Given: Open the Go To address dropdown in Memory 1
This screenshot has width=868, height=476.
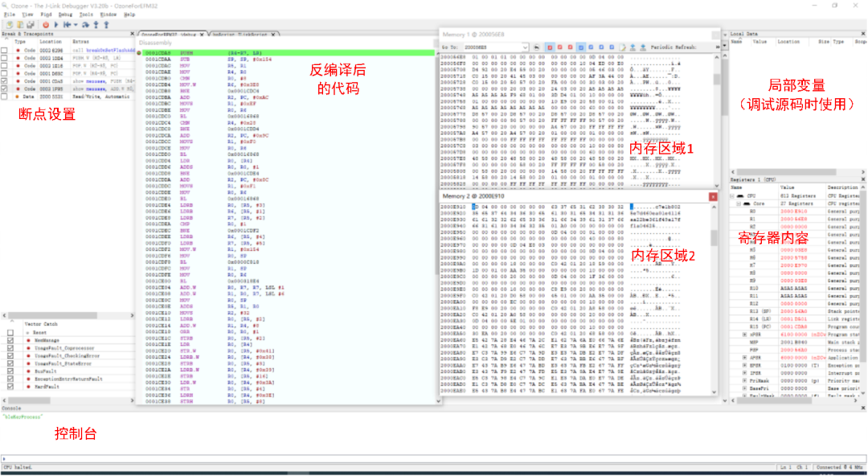Looking at the screenshot, I should [x=525, y=47].
